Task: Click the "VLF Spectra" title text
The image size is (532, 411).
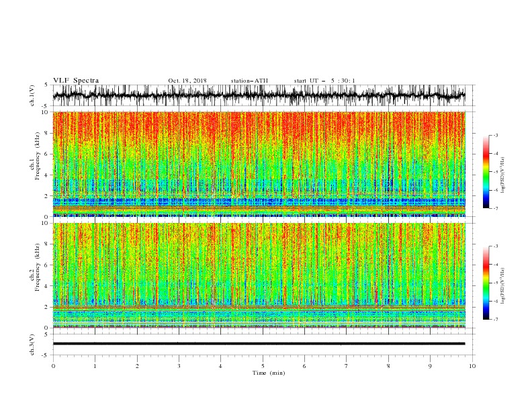Action: pyautogui.click(x=76, y=81)
